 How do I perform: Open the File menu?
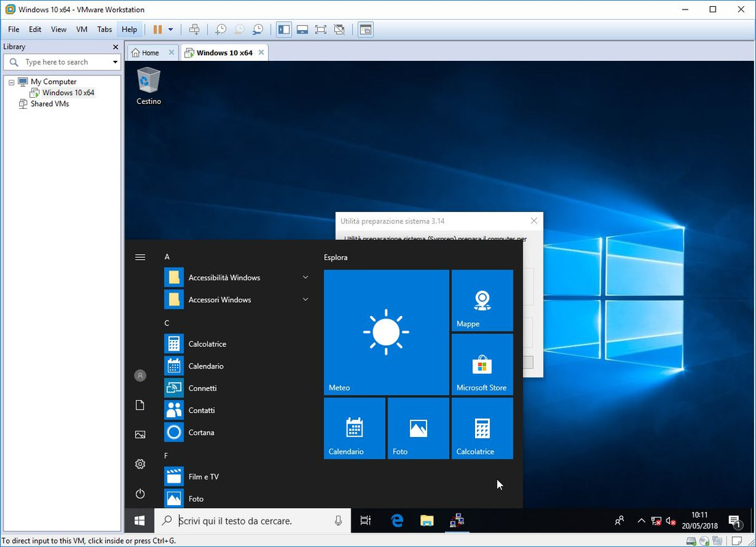coord(14,29)
